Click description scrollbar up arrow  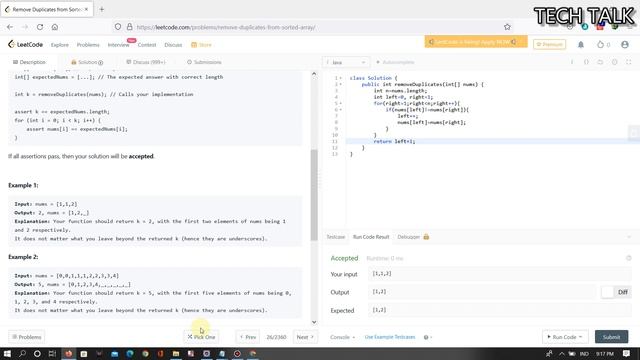[x=314, y=74]
